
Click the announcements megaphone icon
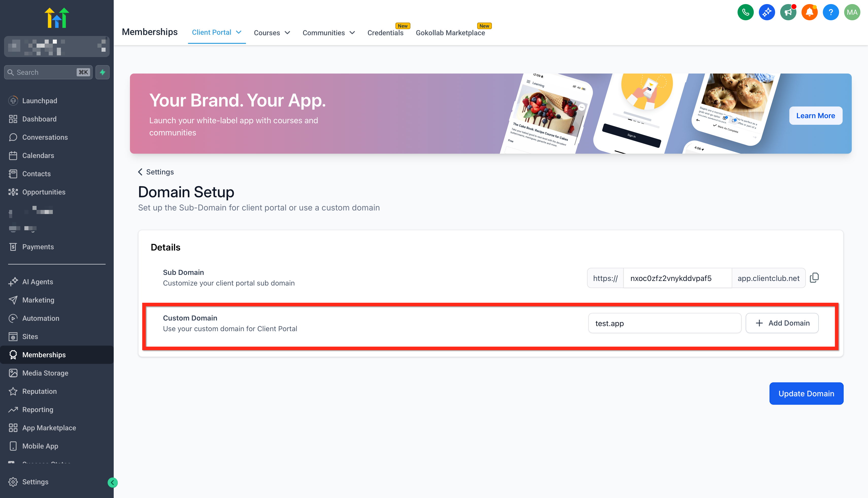(x=788, y=12)
